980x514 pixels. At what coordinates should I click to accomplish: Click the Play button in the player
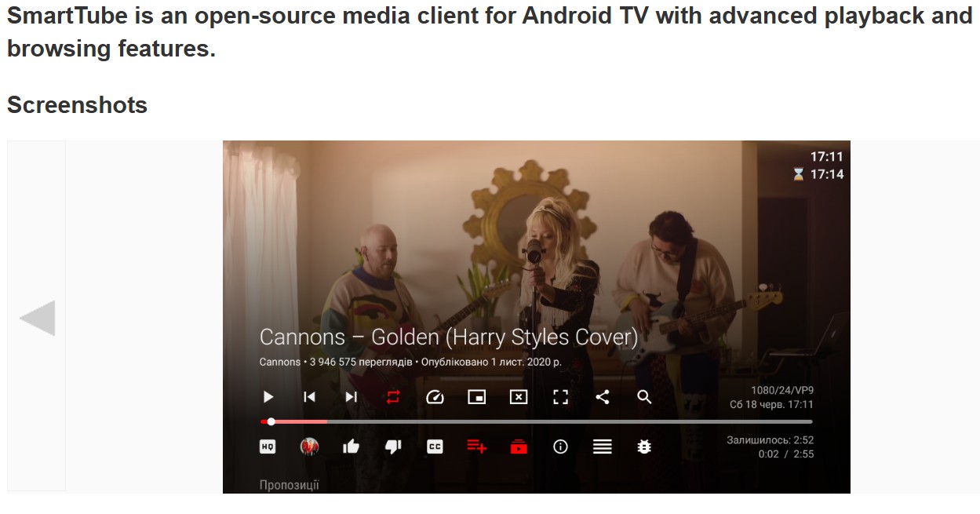(x=268, y=397)
